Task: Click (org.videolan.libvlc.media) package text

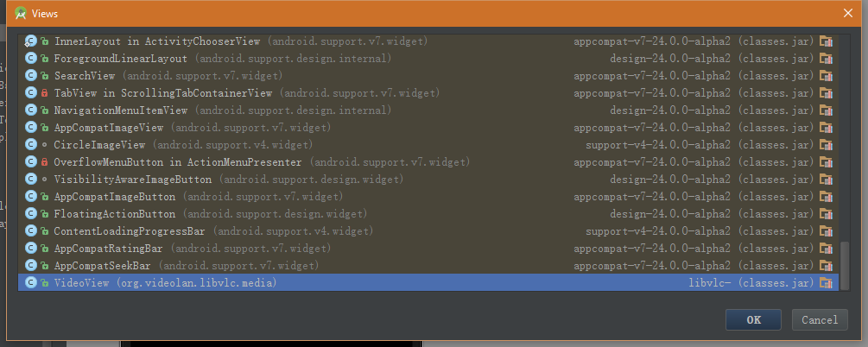Action: click(196, 283)
